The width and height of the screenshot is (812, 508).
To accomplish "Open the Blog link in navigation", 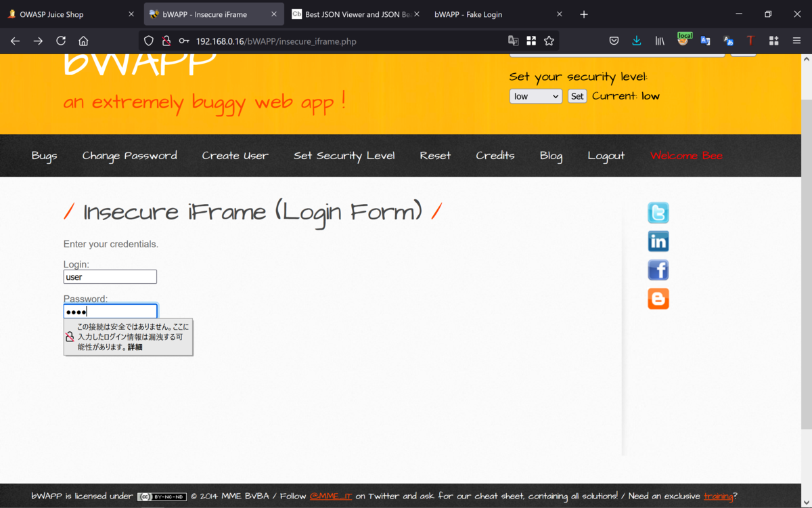I will (551, 156).
